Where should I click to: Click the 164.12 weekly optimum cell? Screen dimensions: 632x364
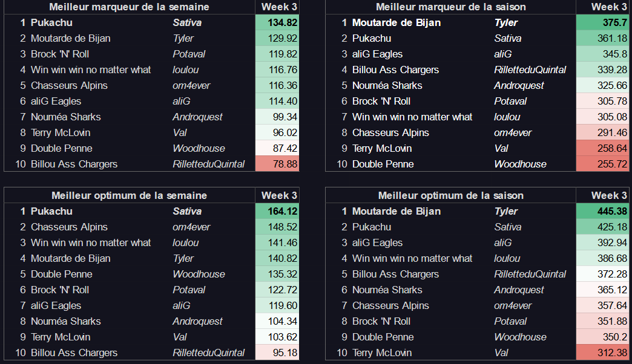click(x=278, y=211)
